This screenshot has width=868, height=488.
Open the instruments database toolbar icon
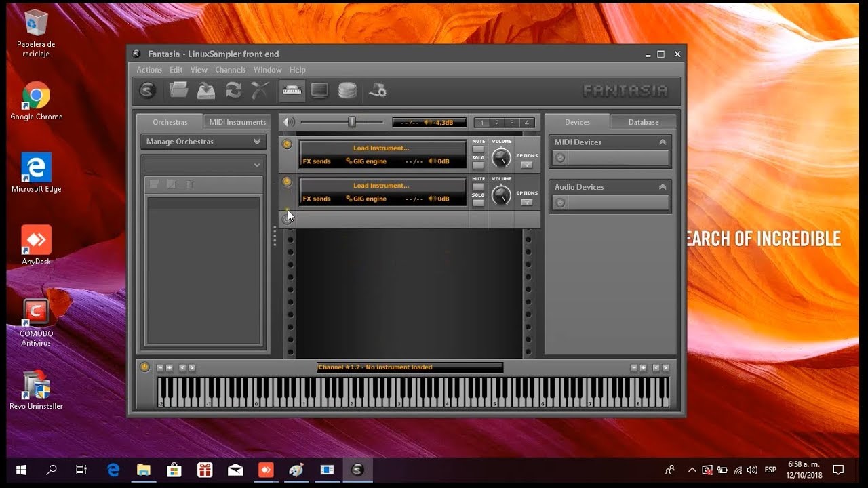click(x=347, y=90)
